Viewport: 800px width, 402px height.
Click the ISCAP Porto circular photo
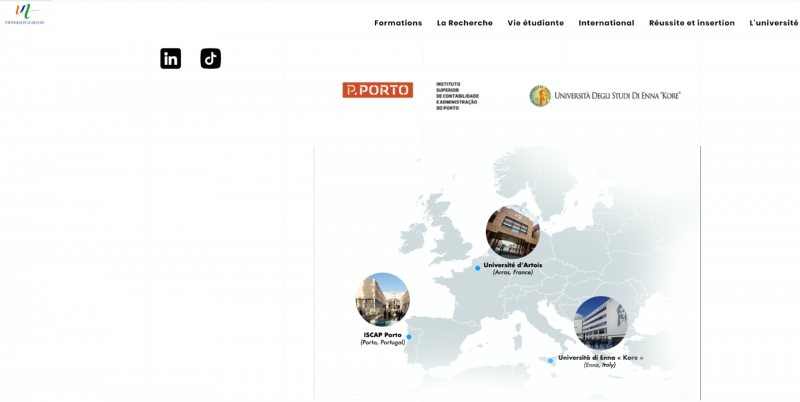coord(383,300)
